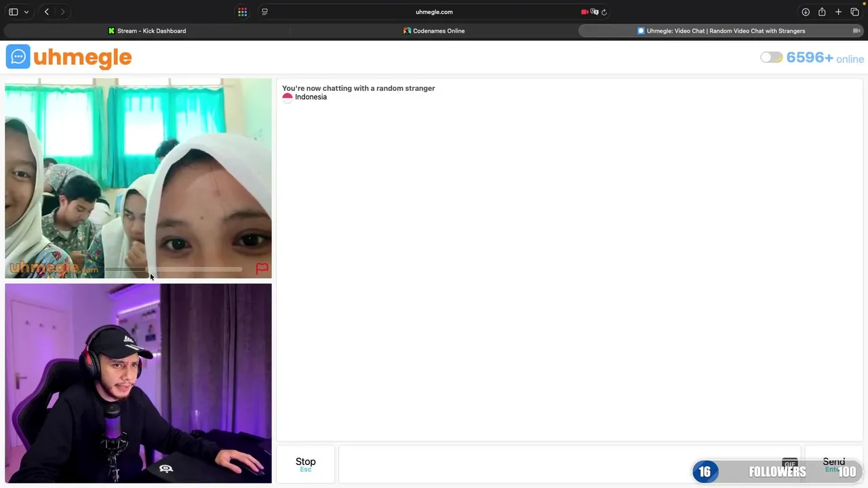The image size is (868, 488).
Task: Click the Indonesia country label
Action: [311, 97]
